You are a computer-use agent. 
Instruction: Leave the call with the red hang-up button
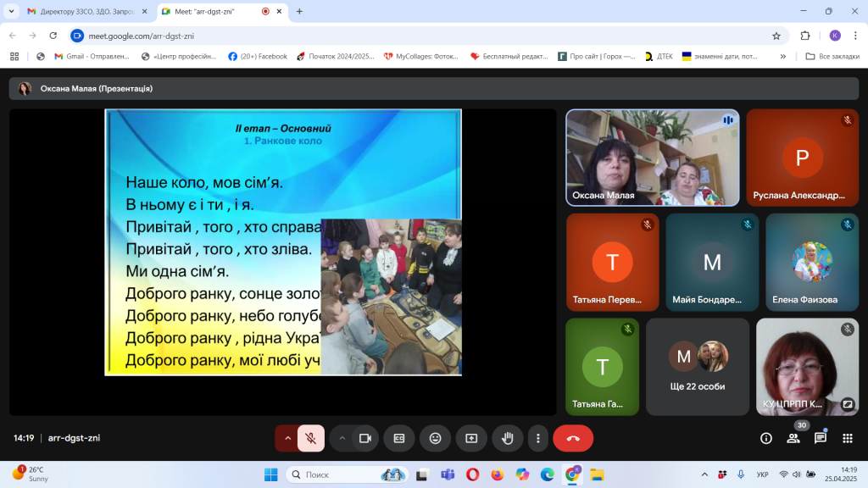[573, 438]
